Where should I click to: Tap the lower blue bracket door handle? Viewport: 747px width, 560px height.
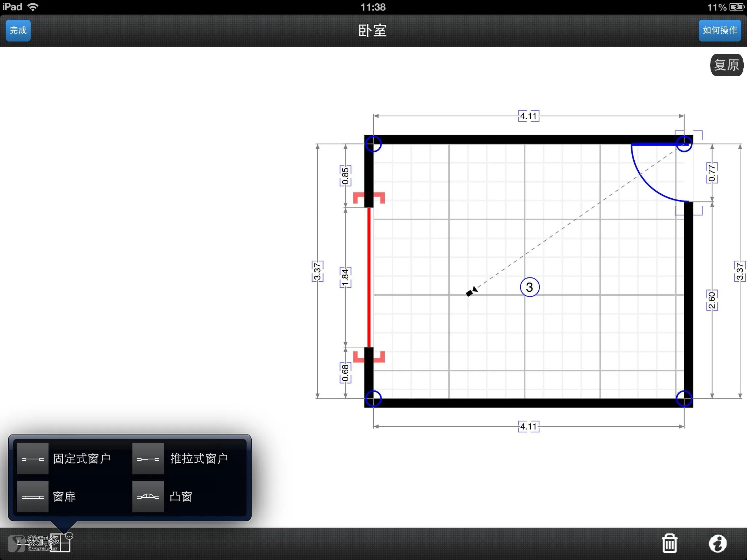[688, 211]
